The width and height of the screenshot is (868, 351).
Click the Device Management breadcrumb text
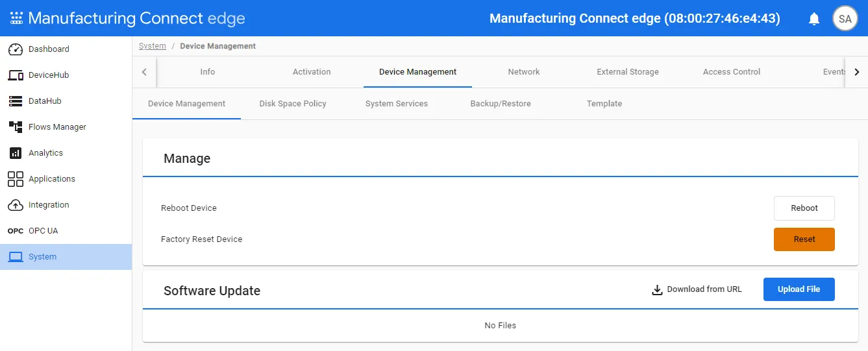click(x=218, y=46)
